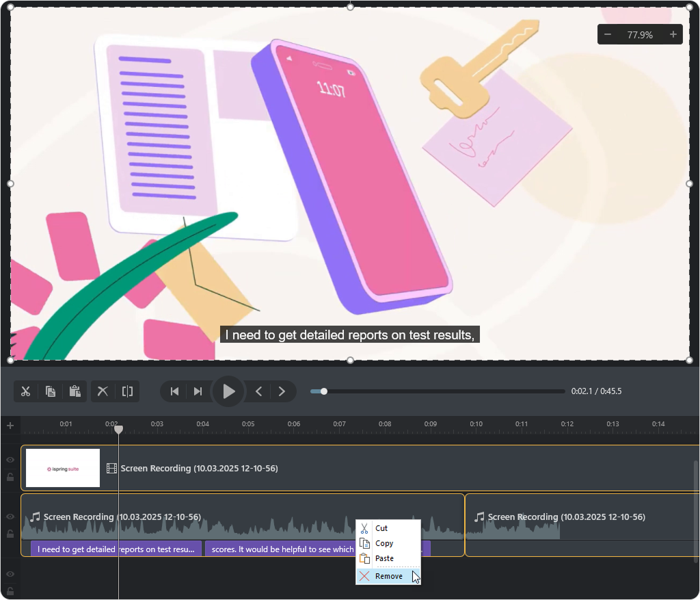Click the Paste clipboard icon in the toolbar
The image size is (700, 600).
(x=75, y=391)
